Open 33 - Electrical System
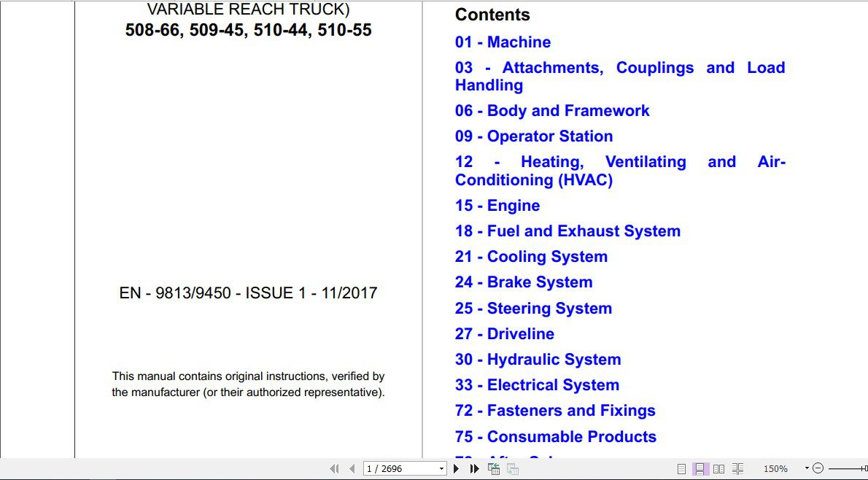 (x=537, y=384)
